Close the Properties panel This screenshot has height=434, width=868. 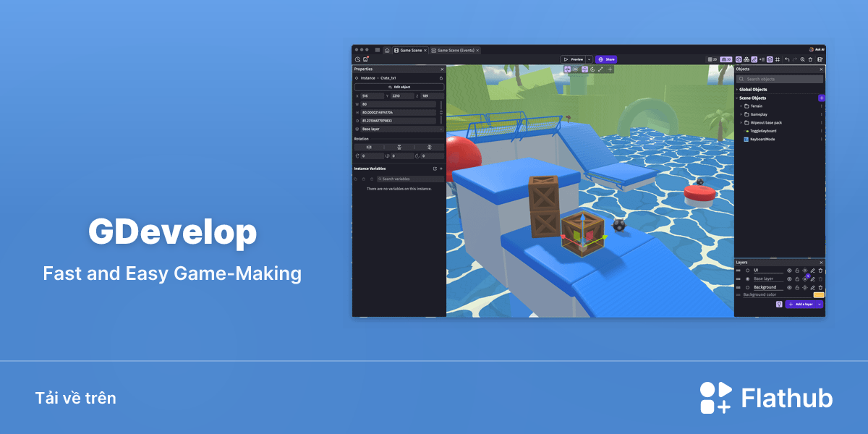(442, 69)
